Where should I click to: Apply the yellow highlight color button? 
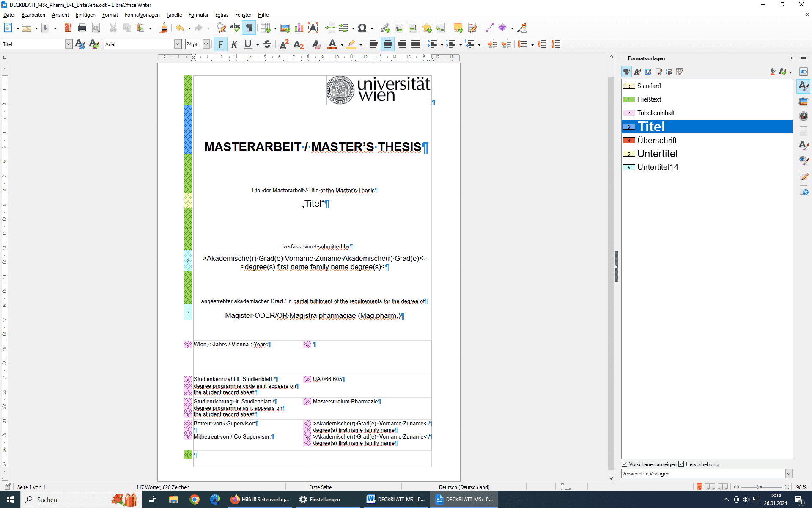click(x=351, y=44)
